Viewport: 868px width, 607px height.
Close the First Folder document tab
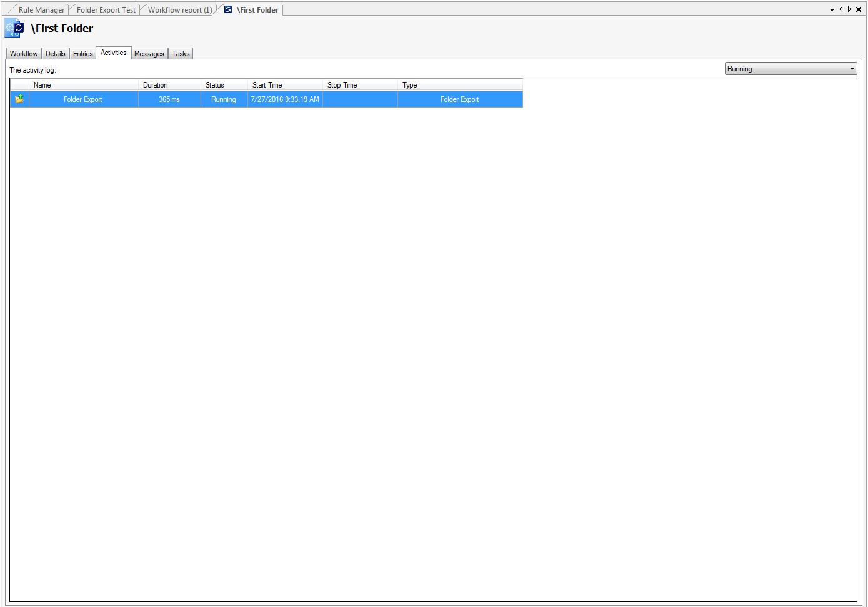[859, 9]
